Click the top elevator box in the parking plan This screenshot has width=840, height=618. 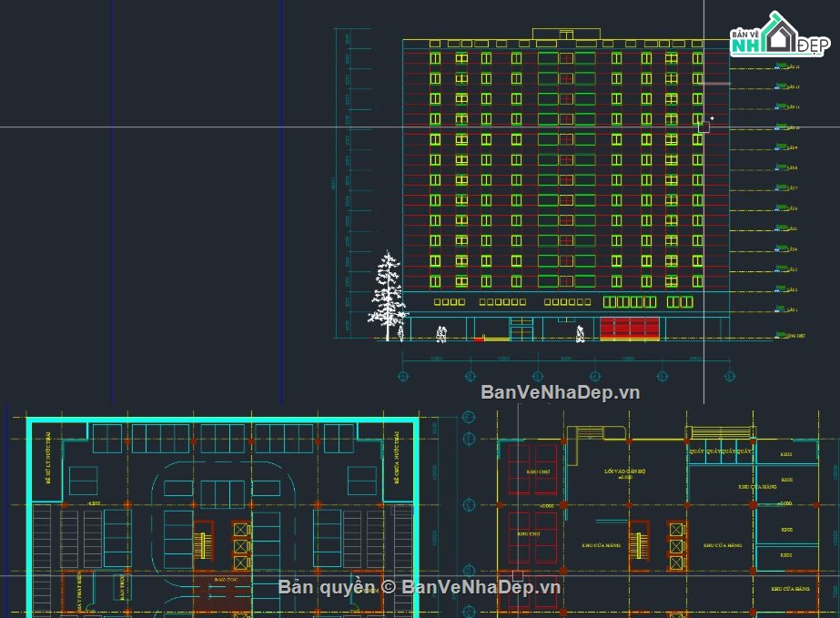(240, 530)
